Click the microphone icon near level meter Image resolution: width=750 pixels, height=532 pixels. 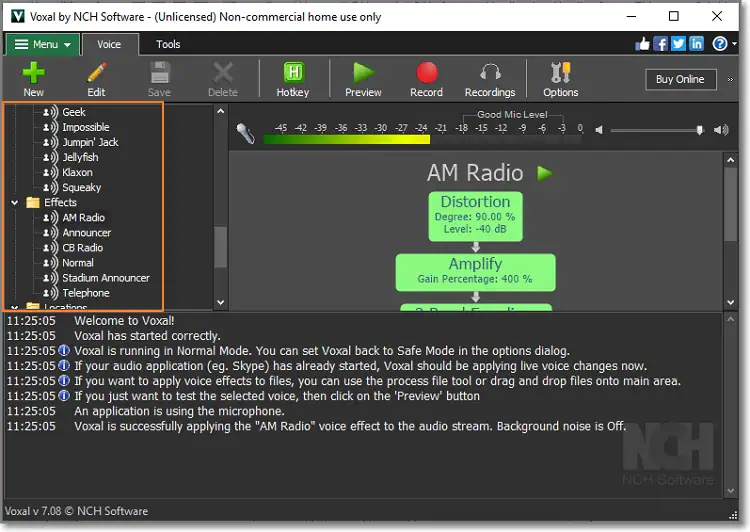(245, 133)
